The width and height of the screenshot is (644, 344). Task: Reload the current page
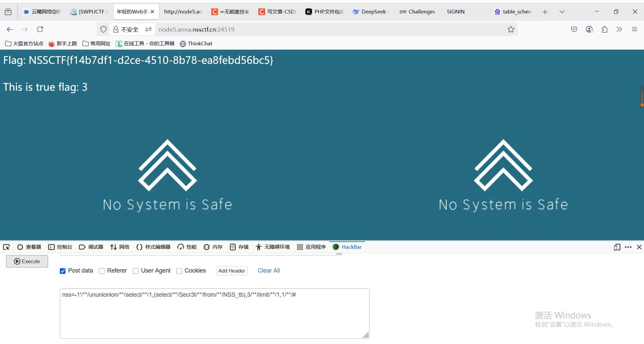[40, 30]
